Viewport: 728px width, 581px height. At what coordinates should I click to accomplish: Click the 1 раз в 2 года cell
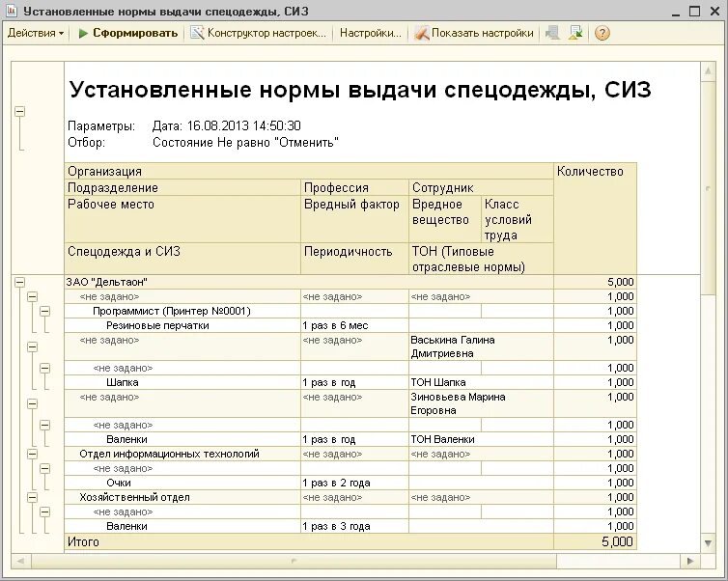click(x=354, y=483)
